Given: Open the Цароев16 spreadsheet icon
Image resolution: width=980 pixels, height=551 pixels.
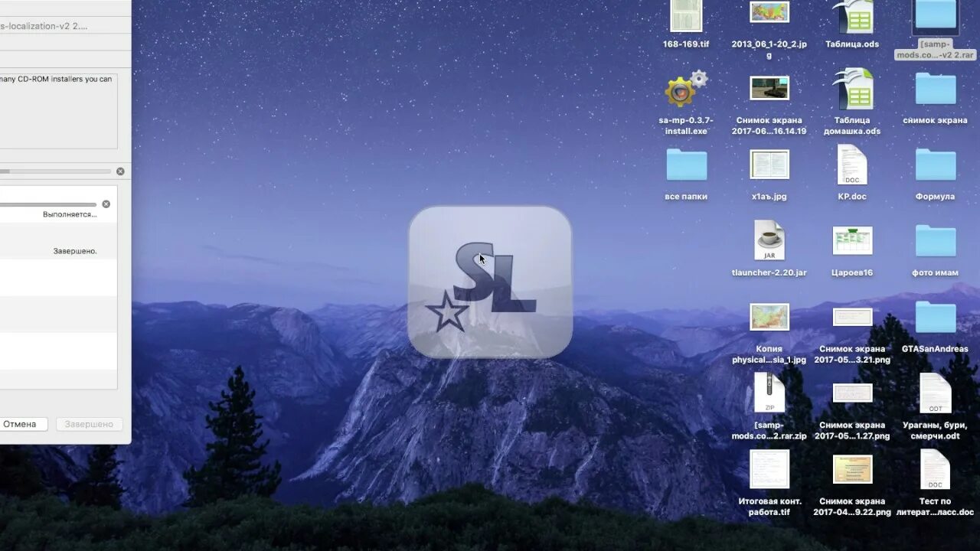Looking at the screenshot, I should click(x=852, y=240).
